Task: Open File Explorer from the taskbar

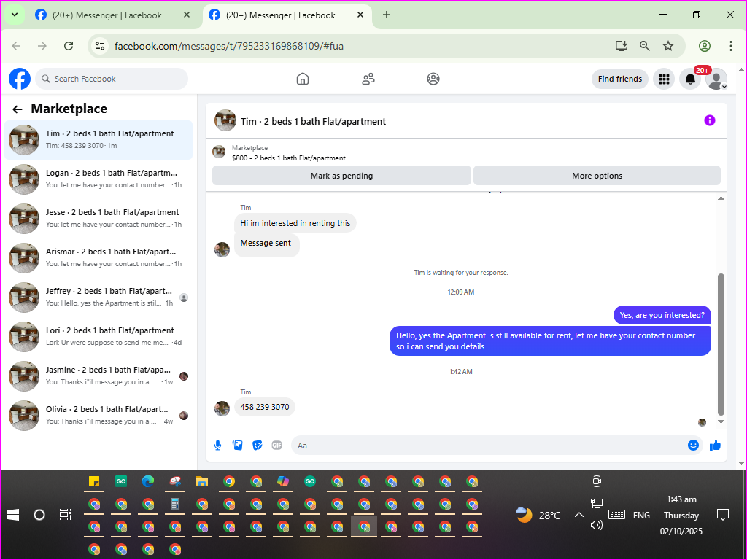Action: 202,481
